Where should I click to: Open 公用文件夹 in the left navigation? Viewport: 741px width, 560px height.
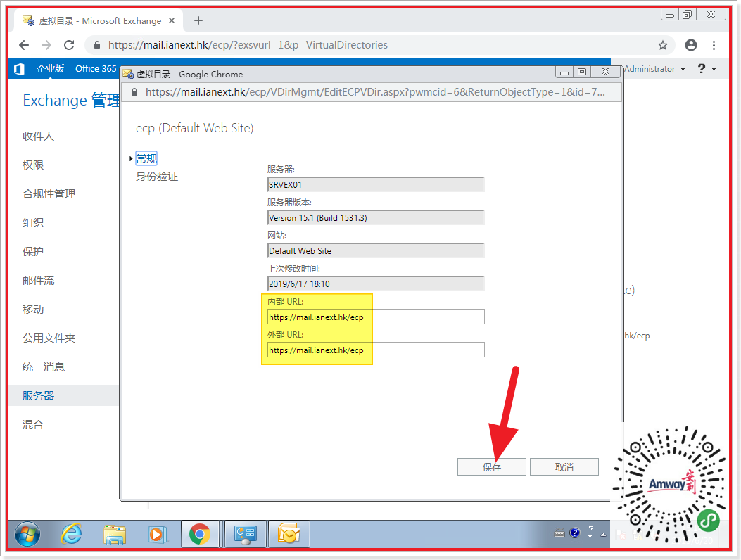click(x=49, y=338)
